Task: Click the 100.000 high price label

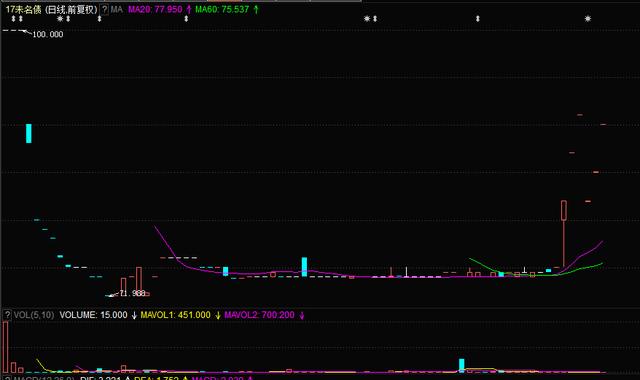Action: coord(48,35)
